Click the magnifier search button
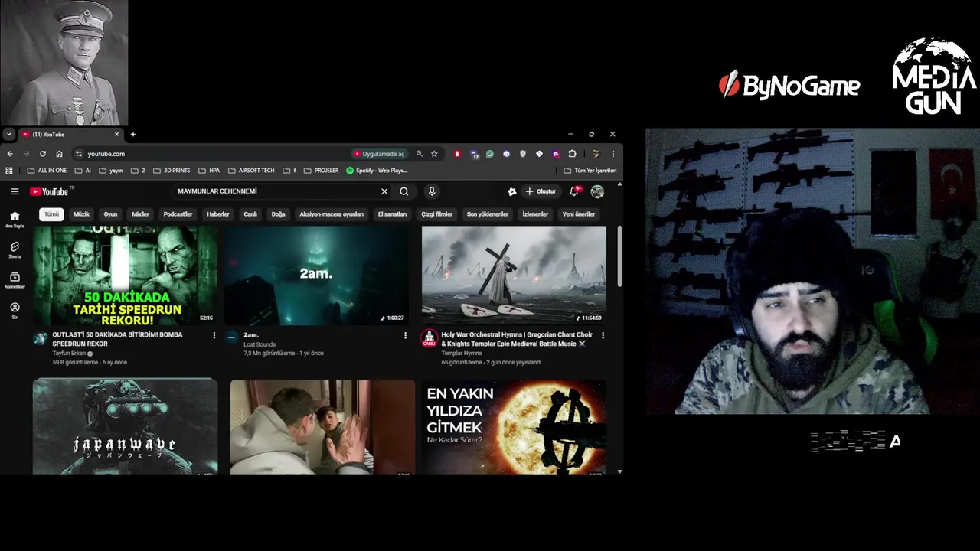 404,191
